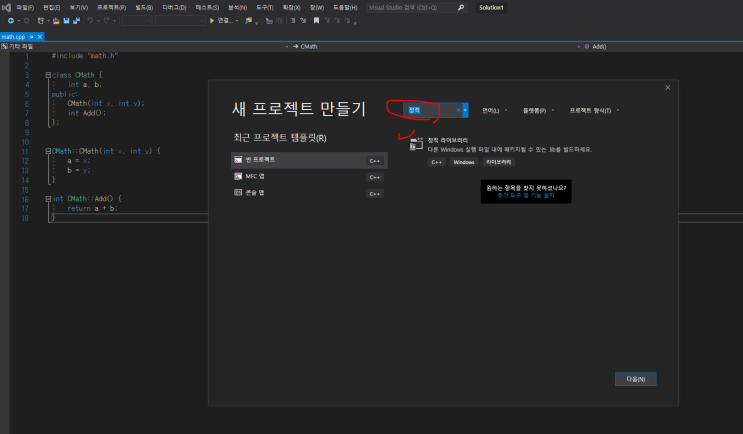This screenshot has width=743, height=434.
Task: Close the math.cpp tab with its X
Action: pyautogui.click(x=40, y=37)
